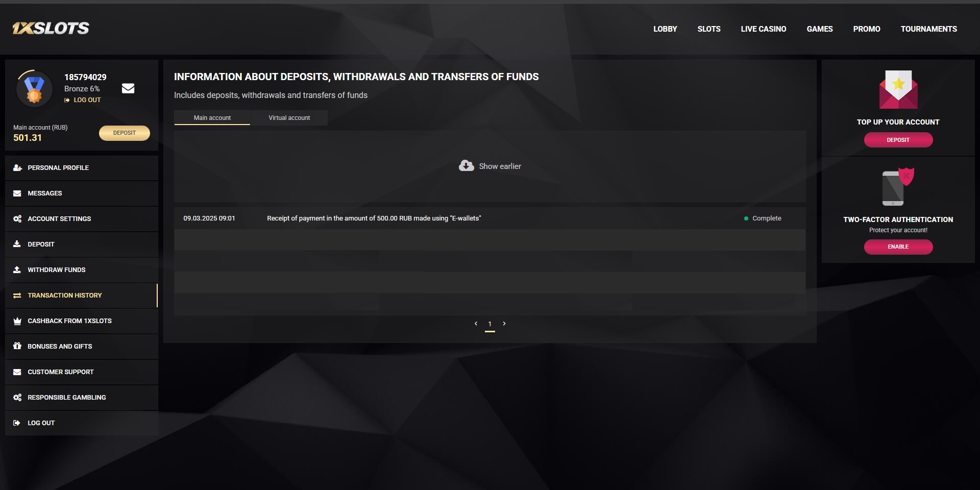Click the 1XSLOTS logo
Viewport: 980px width, 490px height.
coord(51,28)
